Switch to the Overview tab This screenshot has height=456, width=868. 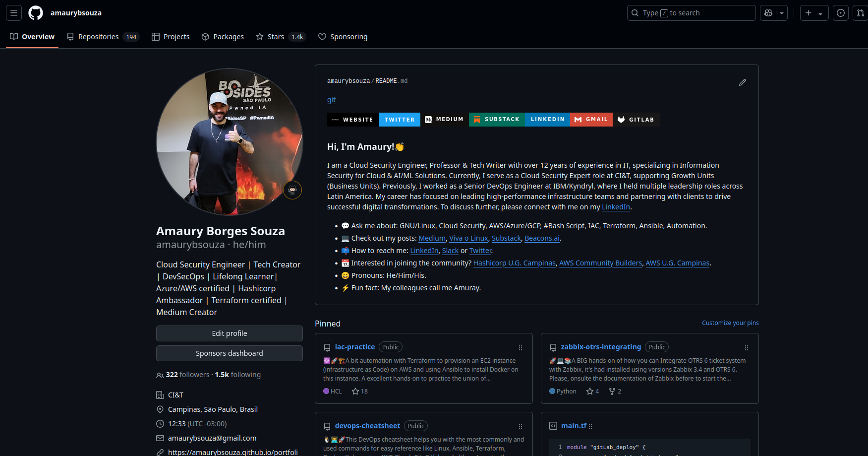[x=32, y=37]
